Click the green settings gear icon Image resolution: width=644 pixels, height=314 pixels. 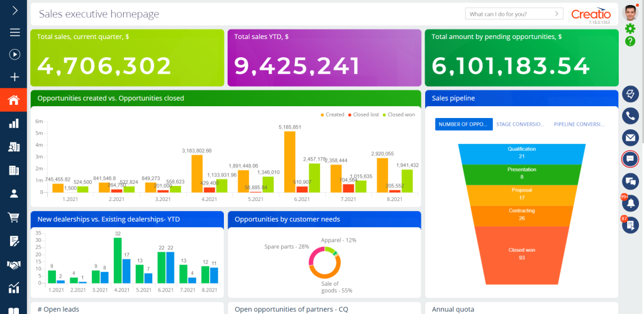pyautogui.click(x=630, y=28)
